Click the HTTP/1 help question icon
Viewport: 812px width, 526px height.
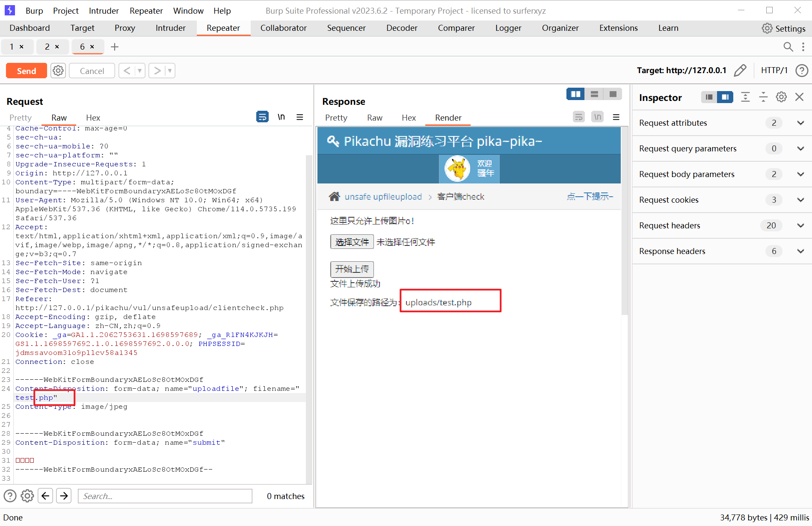[x=801, y=71]
